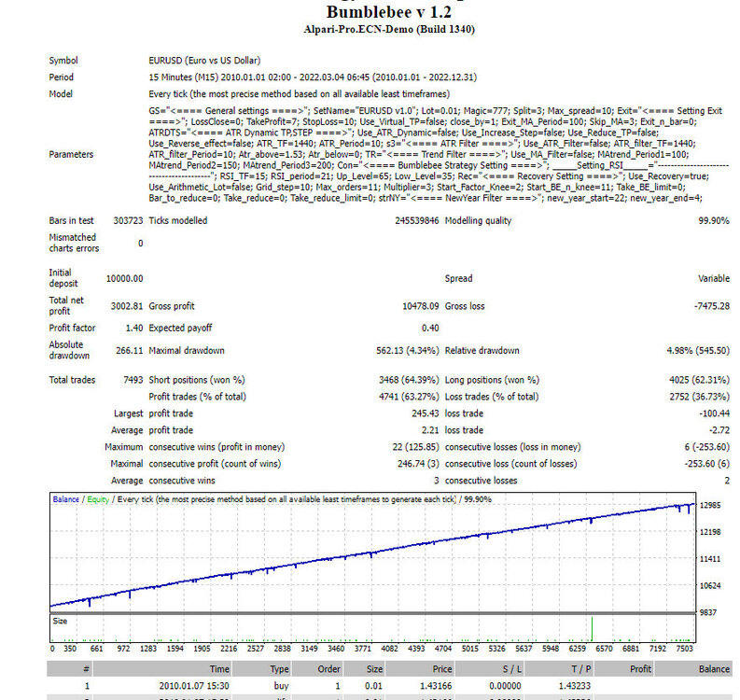Click the gross profit value 10478.09

click(x=421, y=306)
